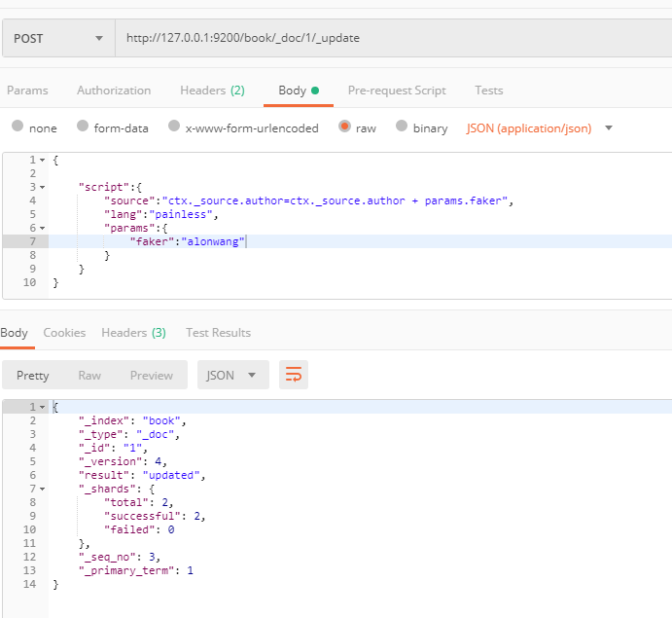Open request Headers (2) tab
This screenshot has width=672, height=618.
click(x=213, y=91)
